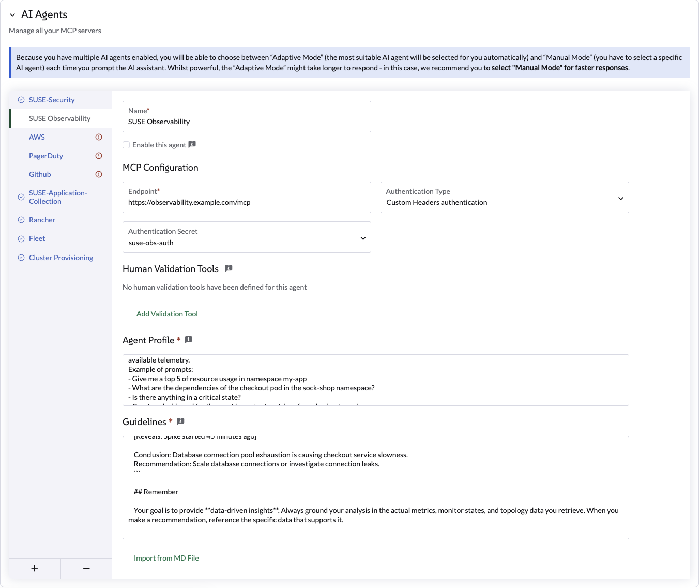The height and width of the screenshot is (588, 700).
Task: Click inside the Agent Profile text area
Action: [376, 380]
